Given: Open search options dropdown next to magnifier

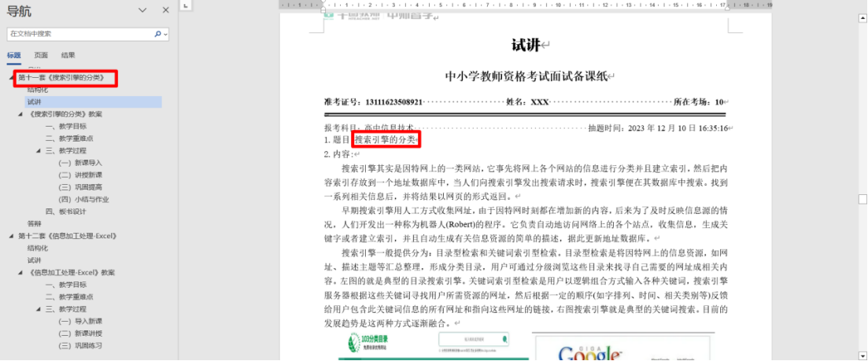Looking at the screenshot, I should coord(165,35).
